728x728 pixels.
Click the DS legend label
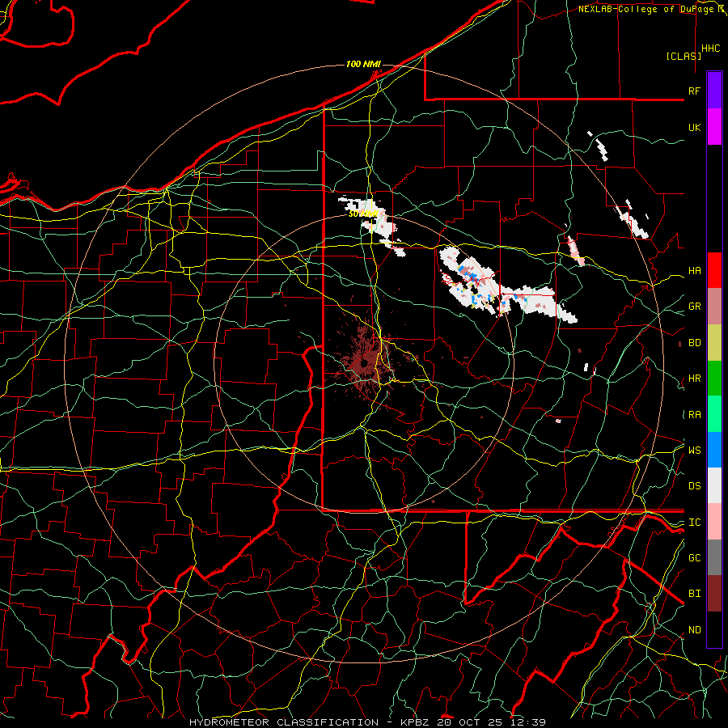pos(695,486)
